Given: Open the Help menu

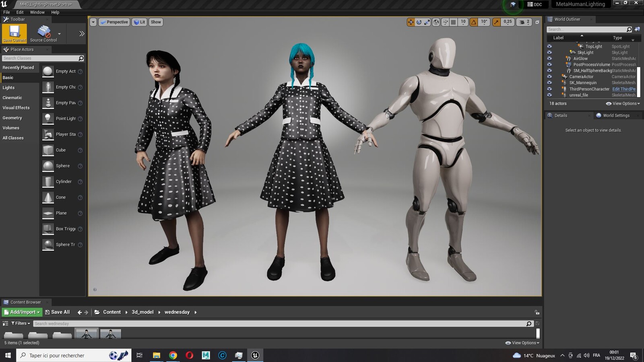Looking at the screenshot, I should click(x=55, y=12).
